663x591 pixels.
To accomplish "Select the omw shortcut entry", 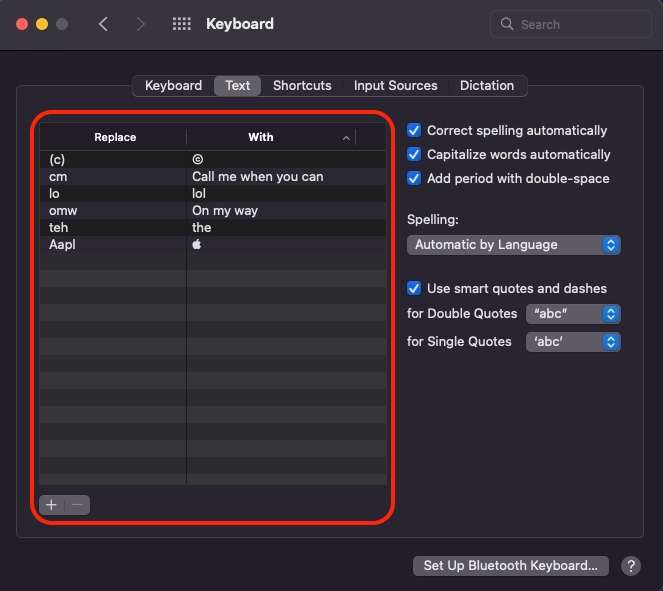I will 213,210.
